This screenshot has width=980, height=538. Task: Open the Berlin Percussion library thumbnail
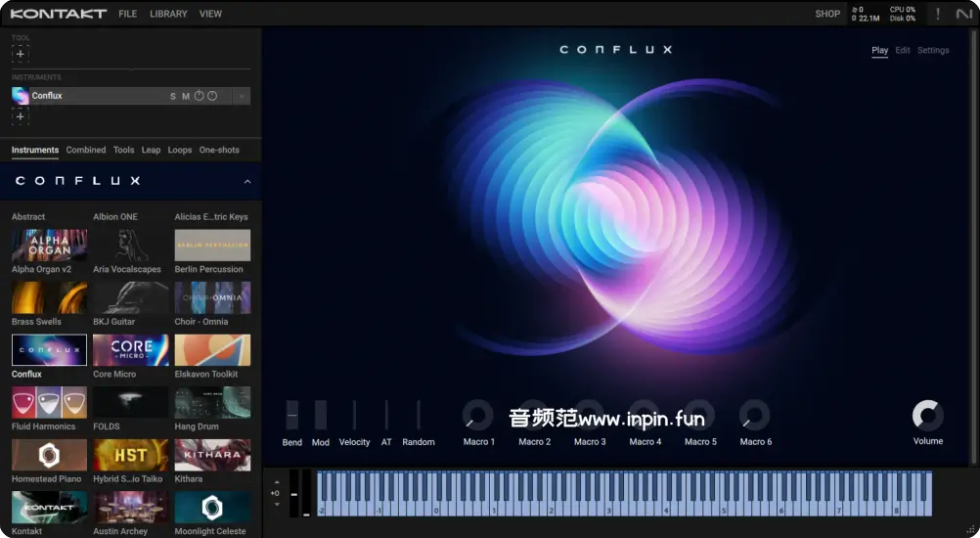coord(212,245)
